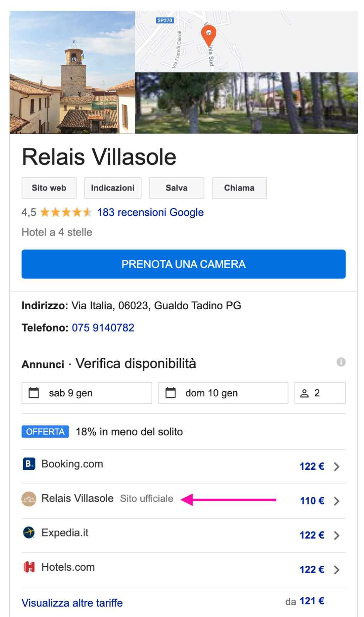Click the Sito web button
Screen dimensions: 364x617
pos(49,188)
